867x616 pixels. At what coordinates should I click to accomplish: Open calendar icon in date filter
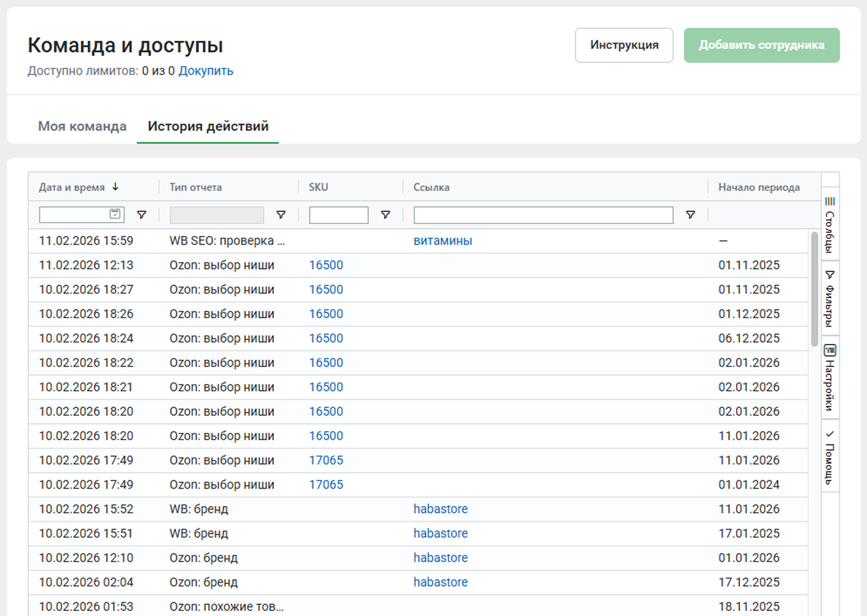(115, 214)
